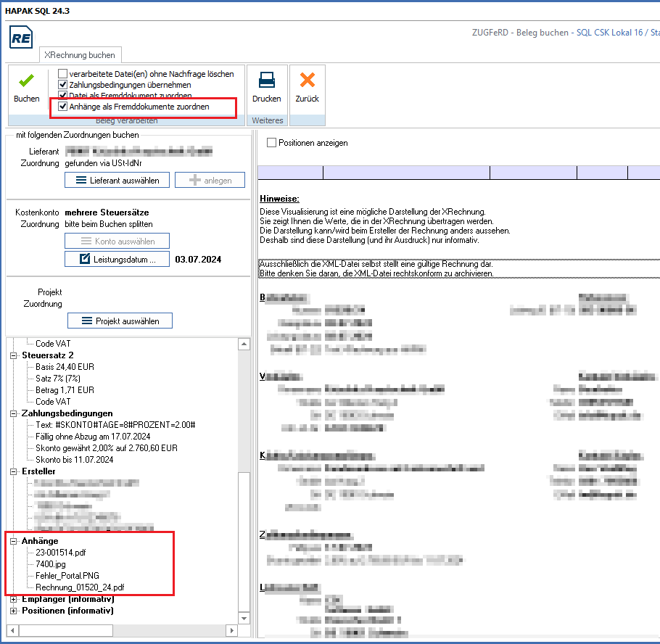Select the Fehler_Portal.PNG attachment
The width and height of the screenshot is (660, 644).
(67, 576)
